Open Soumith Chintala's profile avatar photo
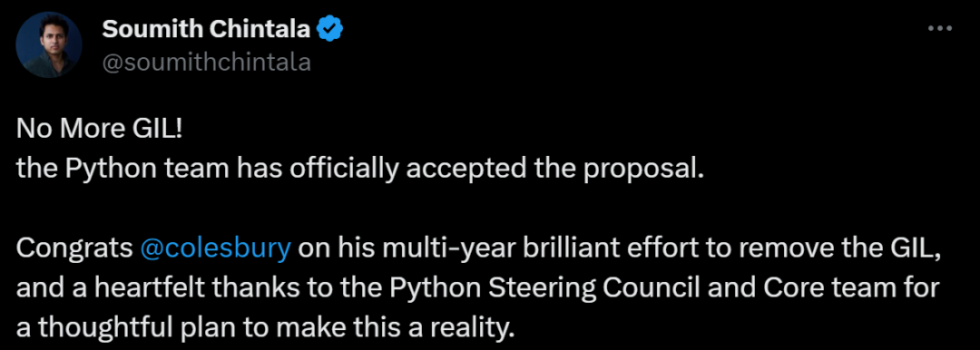 click(49, 45)
